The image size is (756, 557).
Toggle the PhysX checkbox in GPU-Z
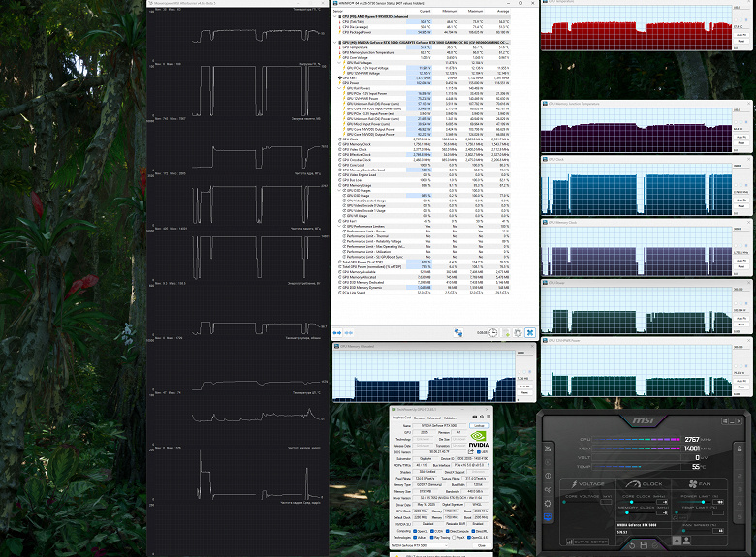pyautogui.click(x=454, y=538)
